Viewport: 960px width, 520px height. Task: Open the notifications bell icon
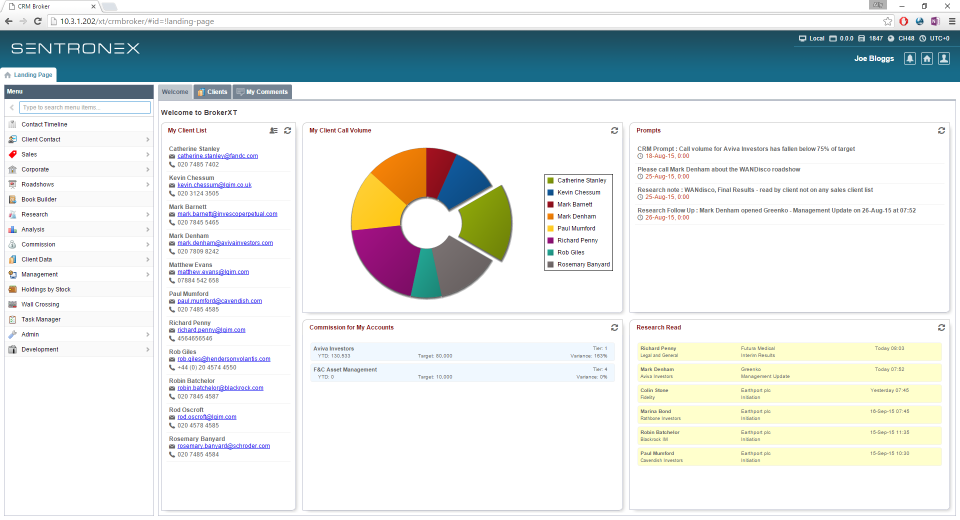[910, 58]
